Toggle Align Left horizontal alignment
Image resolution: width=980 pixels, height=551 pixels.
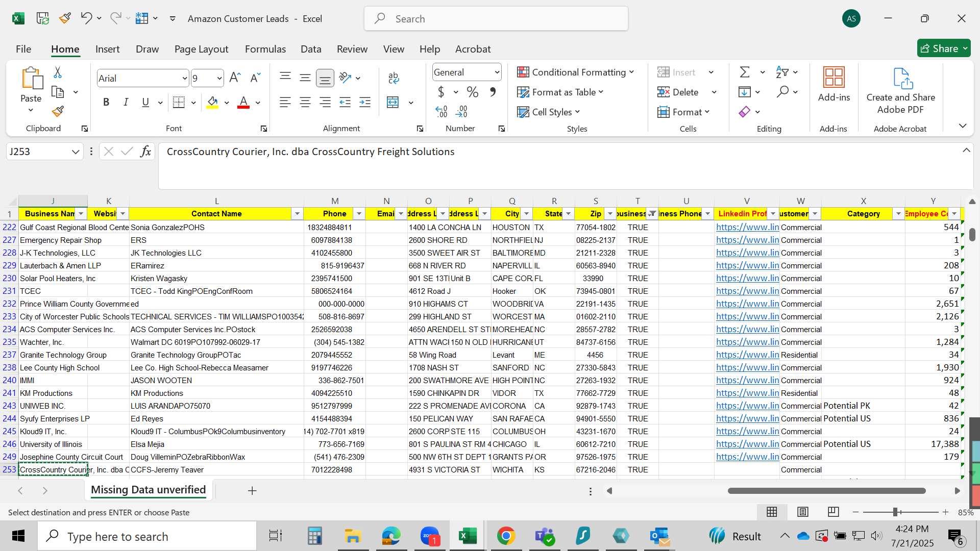pos(285,102)
